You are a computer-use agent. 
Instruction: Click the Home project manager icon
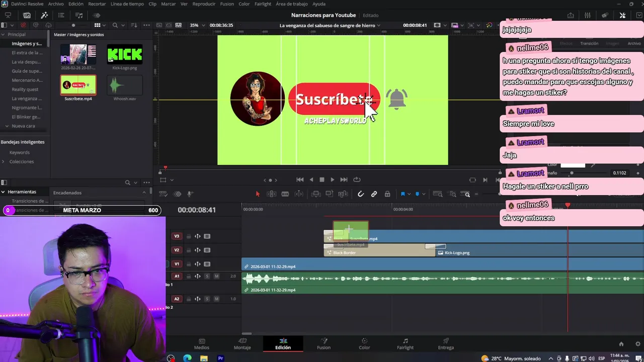point(621,344)
